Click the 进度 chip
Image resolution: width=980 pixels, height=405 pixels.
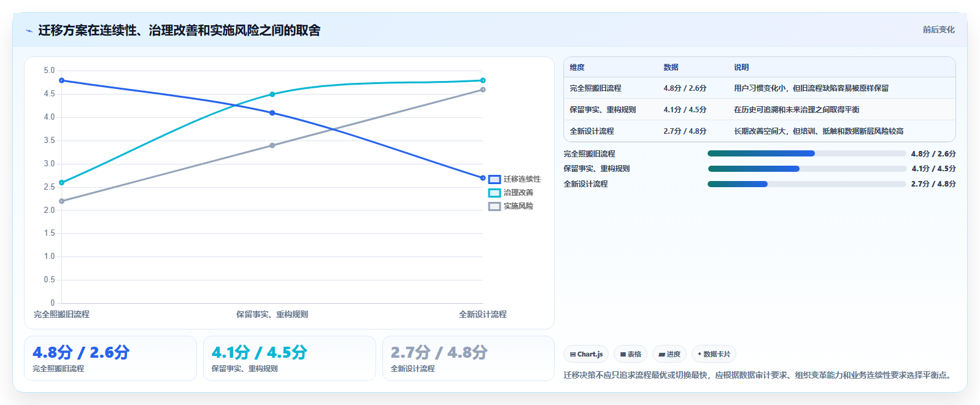point(669,354)
